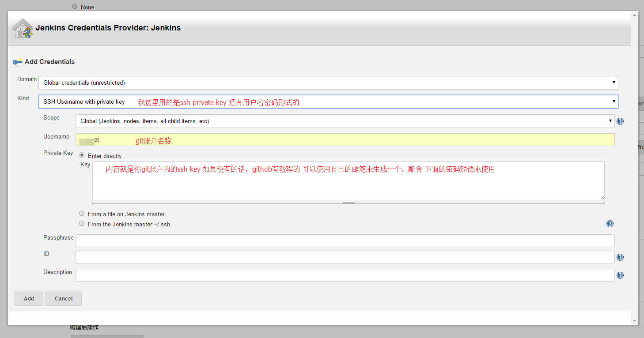
Task: Click the Key textarea resize handle bar
Action: pos(349,203)
